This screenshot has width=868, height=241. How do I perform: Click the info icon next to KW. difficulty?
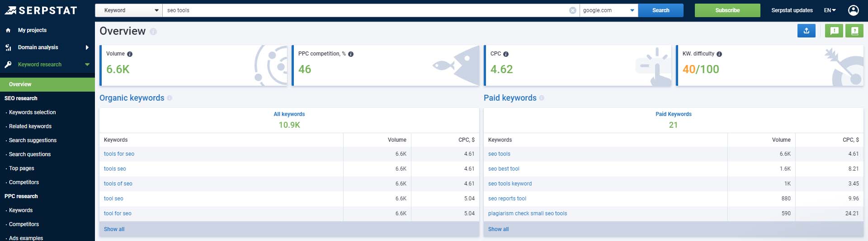(x=719, y=54)
